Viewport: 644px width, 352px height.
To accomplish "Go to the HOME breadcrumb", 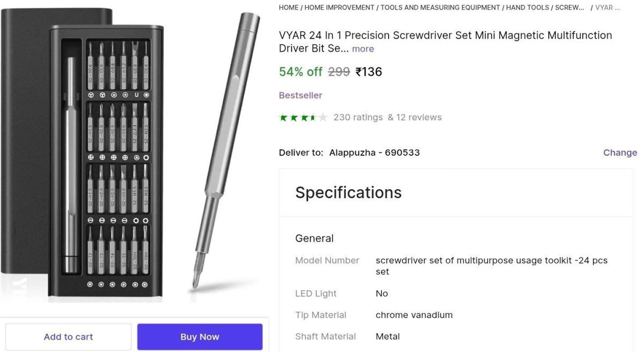I will pos(288,8).
